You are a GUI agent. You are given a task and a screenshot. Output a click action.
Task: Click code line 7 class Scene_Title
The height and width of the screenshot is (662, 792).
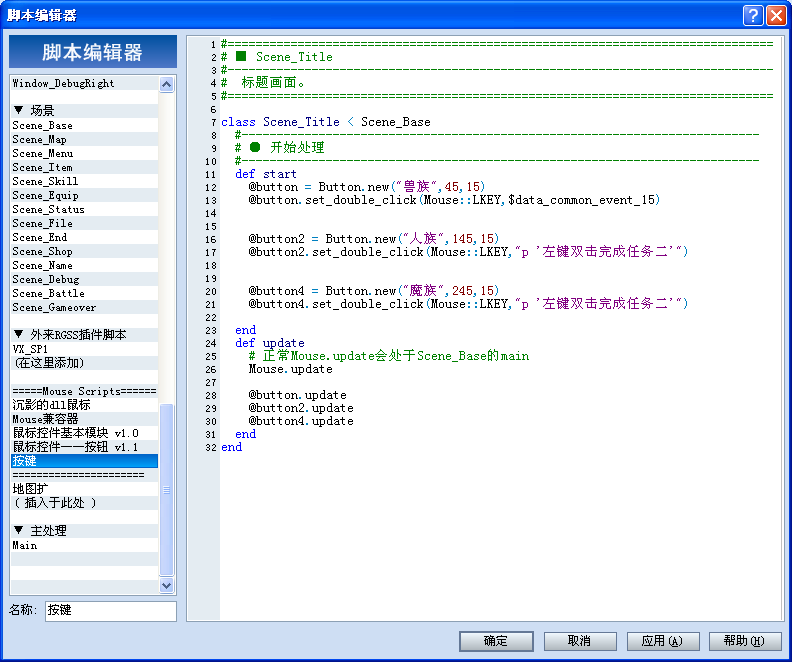[326, 122]
